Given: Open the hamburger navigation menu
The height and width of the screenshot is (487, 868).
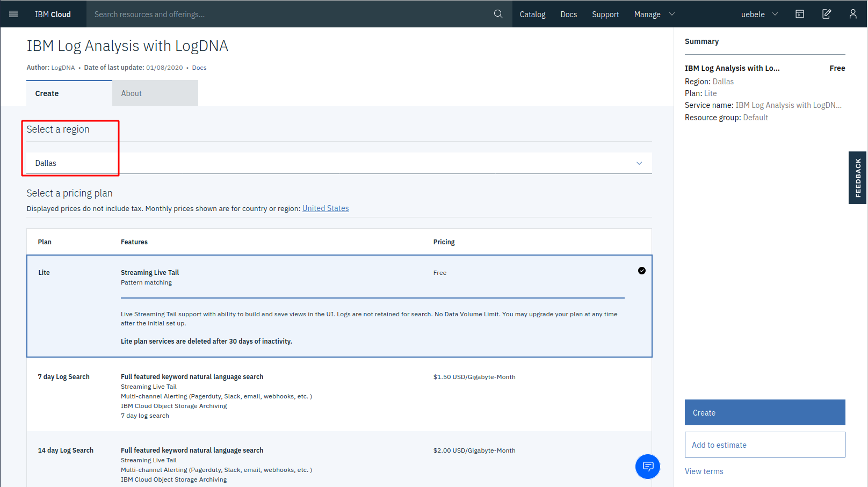Looking at the screenshot, I should click(13, 14).
